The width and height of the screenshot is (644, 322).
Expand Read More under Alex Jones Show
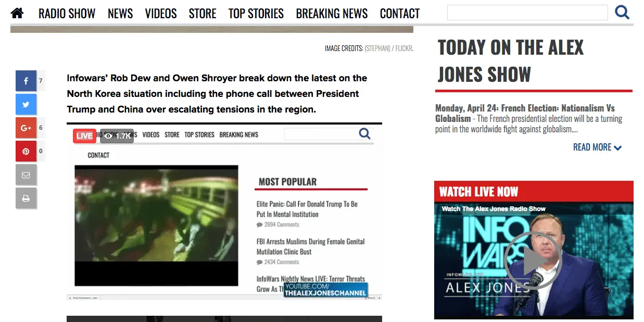click(x=597, y=147)
